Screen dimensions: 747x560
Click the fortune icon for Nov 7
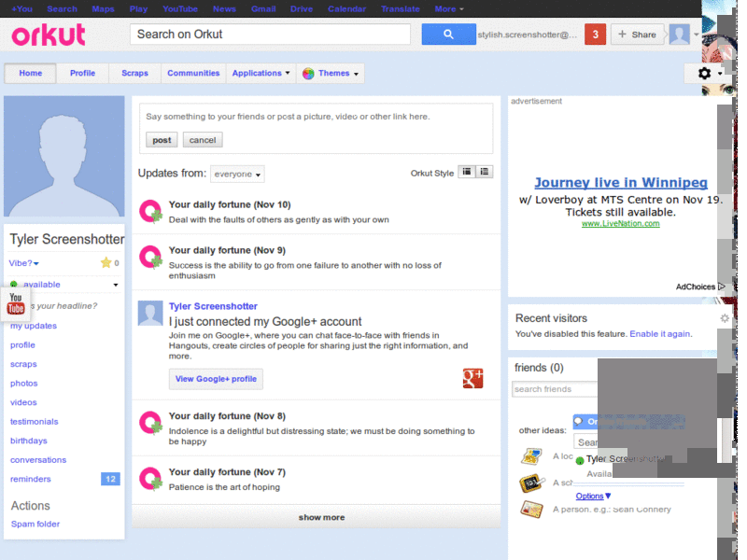[150, 479]
